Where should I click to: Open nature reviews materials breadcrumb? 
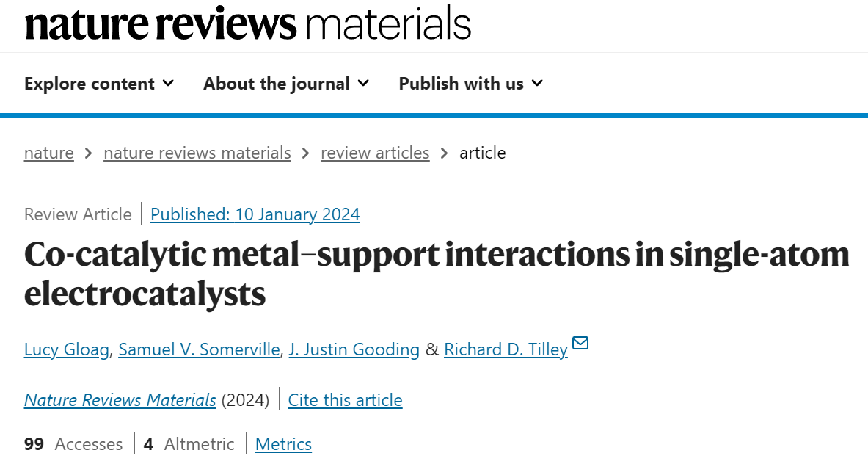[x=197, y=153]
